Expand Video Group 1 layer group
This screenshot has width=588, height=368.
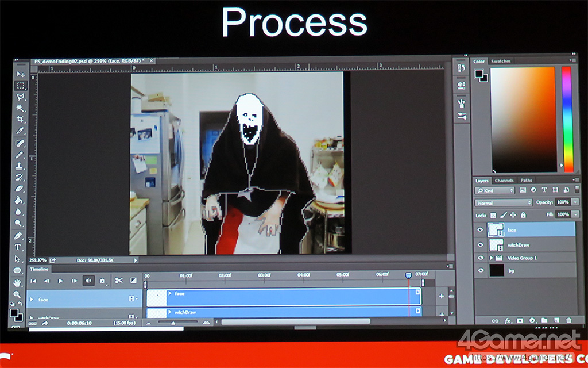pyautogui.click(x=492, y=258)
